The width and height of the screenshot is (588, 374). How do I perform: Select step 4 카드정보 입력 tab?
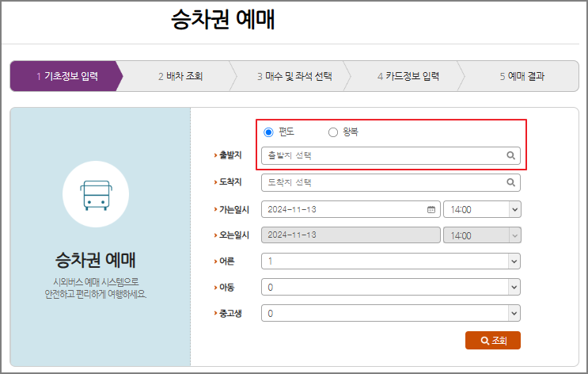(x=408, y=76)
